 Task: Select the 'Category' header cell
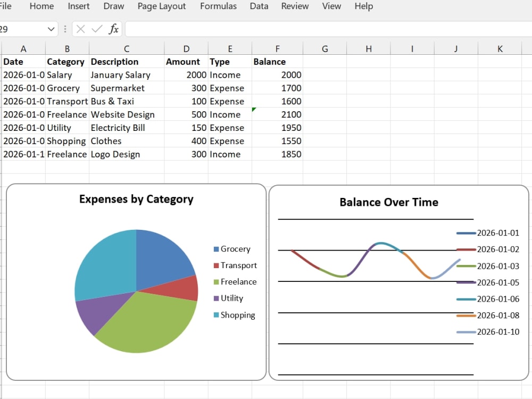click(x=67, y=61)
